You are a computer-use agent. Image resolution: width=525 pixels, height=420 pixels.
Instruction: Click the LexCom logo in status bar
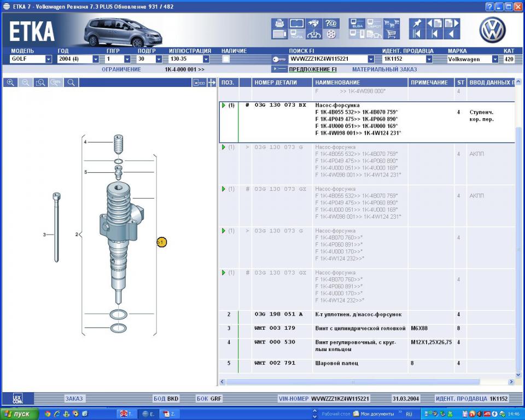[17, 398]
